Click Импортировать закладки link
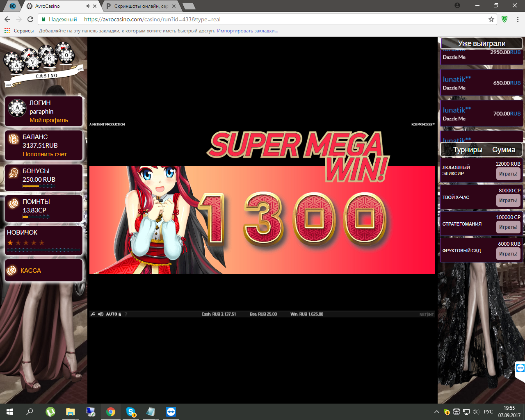The height and width of the screenshot is (420, 525). [x=247, y=31]
